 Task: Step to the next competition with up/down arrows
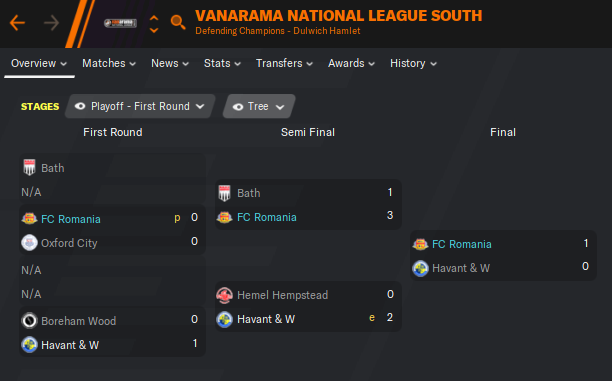point(154,30)
